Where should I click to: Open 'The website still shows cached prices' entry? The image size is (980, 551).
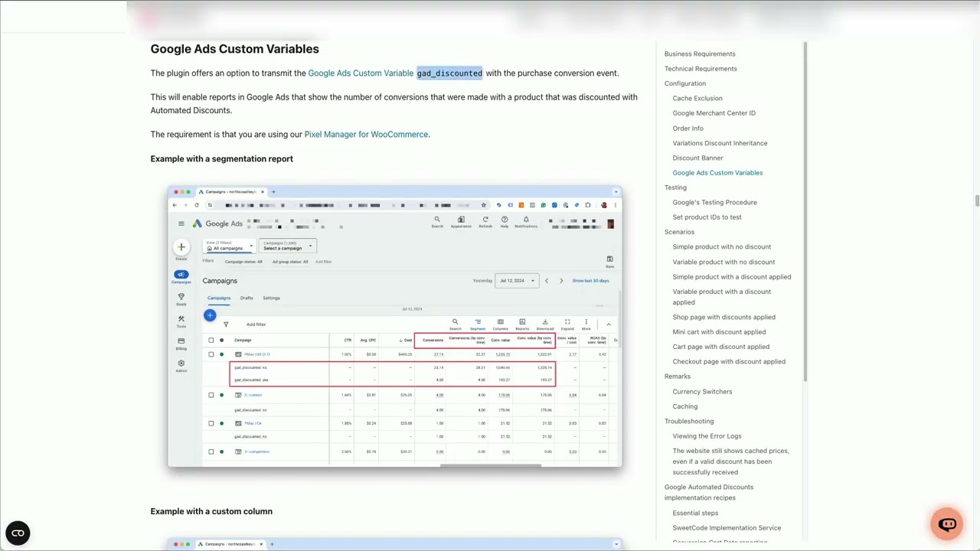point(731,461)
